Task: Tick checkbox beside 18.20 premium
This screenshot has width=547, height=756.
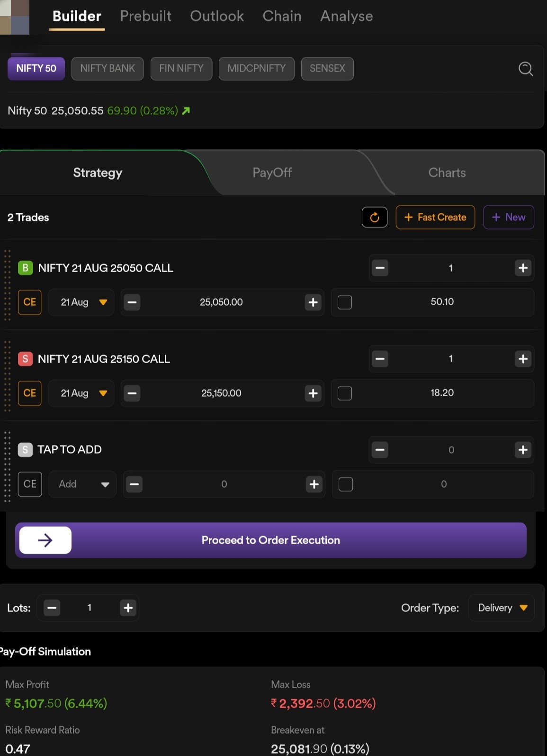Action: click(x=345, y=393)
